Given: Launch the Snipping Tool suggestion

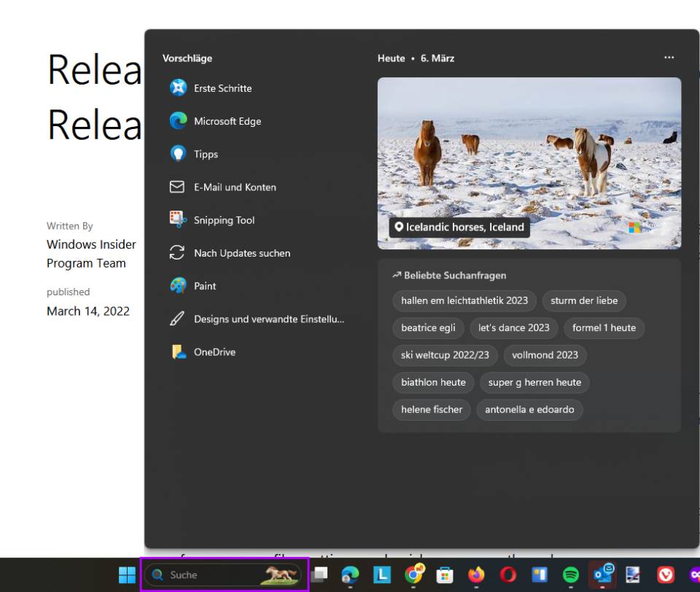Looking at the screenshot, I should point(223,219).
